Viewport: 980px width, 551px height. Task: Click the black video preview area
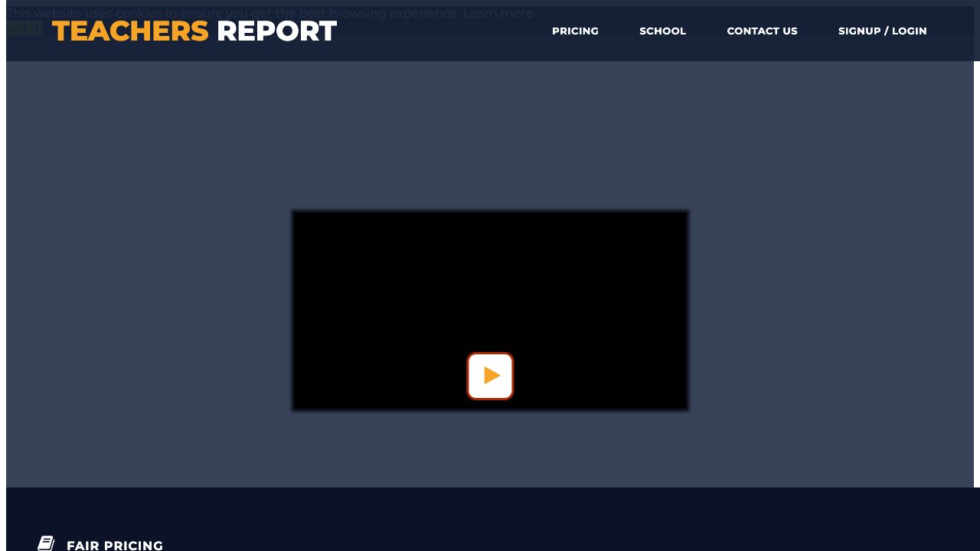pyautogui.click(x=490, y=283)
